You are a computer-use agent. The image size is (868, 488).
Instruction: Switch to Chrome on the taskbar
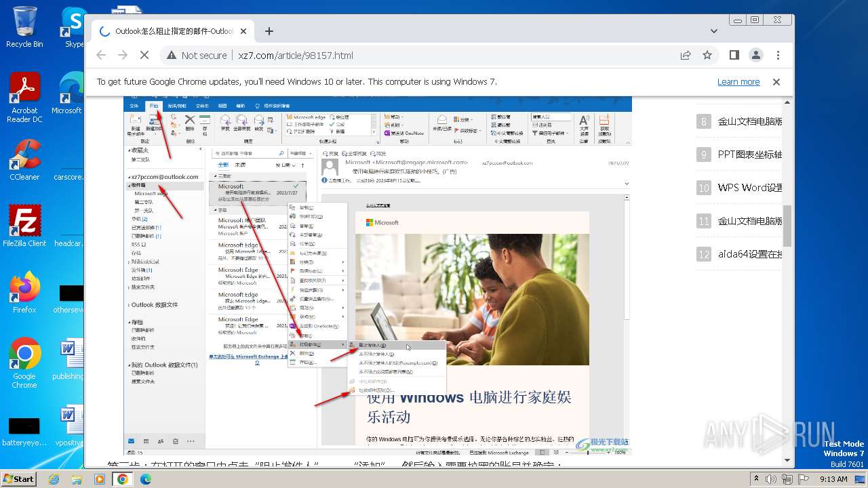pos(123,479)
